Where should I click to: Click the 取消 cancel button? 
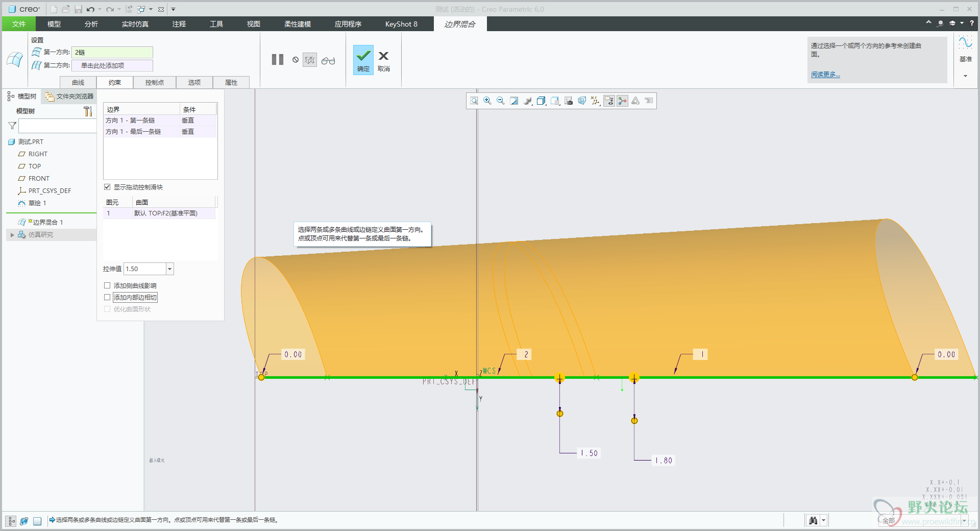(x=384, y=61)
